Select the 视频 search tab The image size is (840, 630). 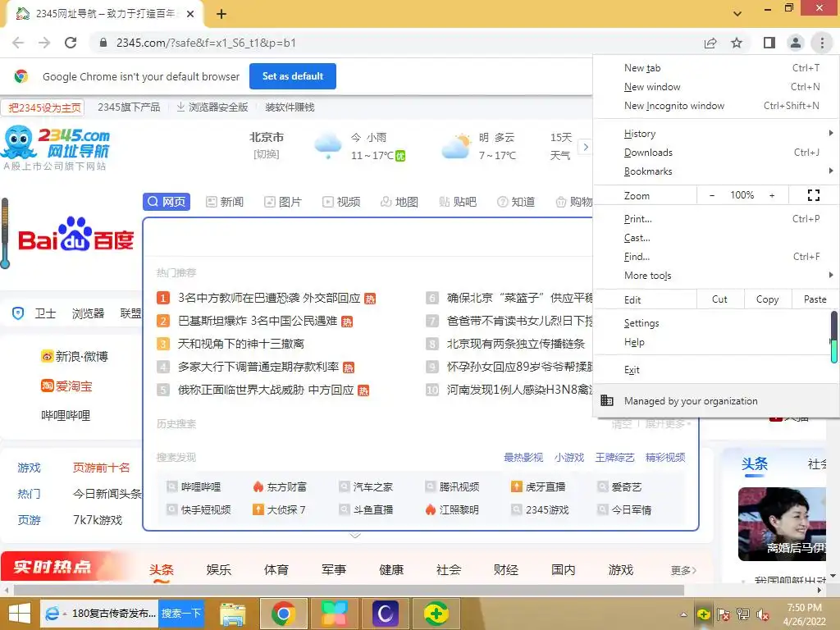(x=341, y=202)
